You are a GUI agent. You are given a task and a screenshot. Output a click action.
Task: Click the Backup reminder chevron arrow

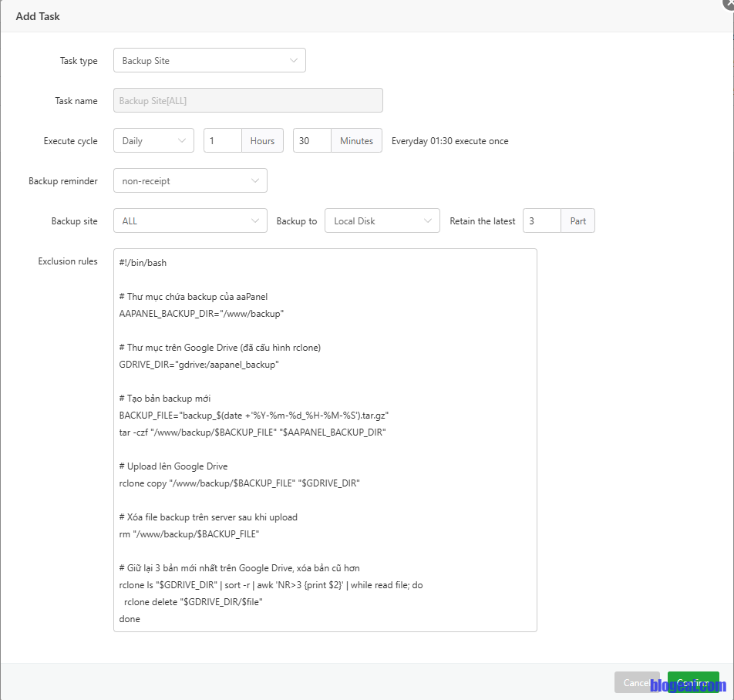pyautogui.click(x=255, y=181)
